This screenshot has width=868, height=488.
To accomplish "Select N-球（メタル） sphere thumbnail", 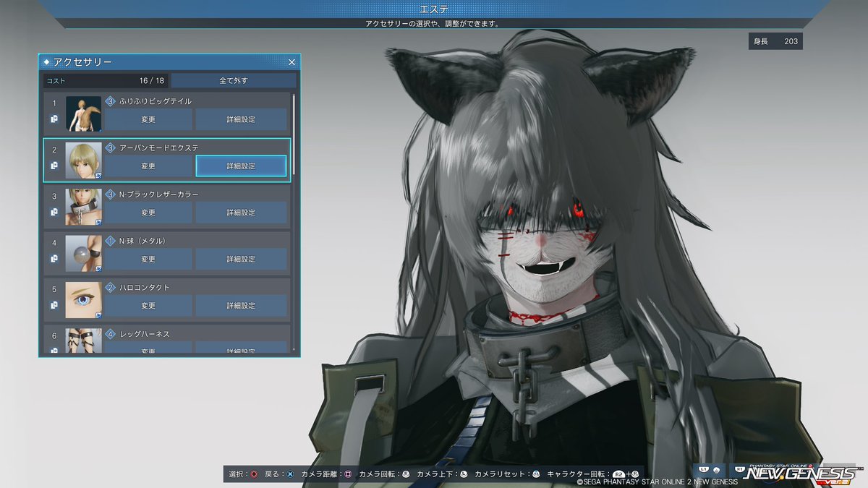I will coord(84,253).
